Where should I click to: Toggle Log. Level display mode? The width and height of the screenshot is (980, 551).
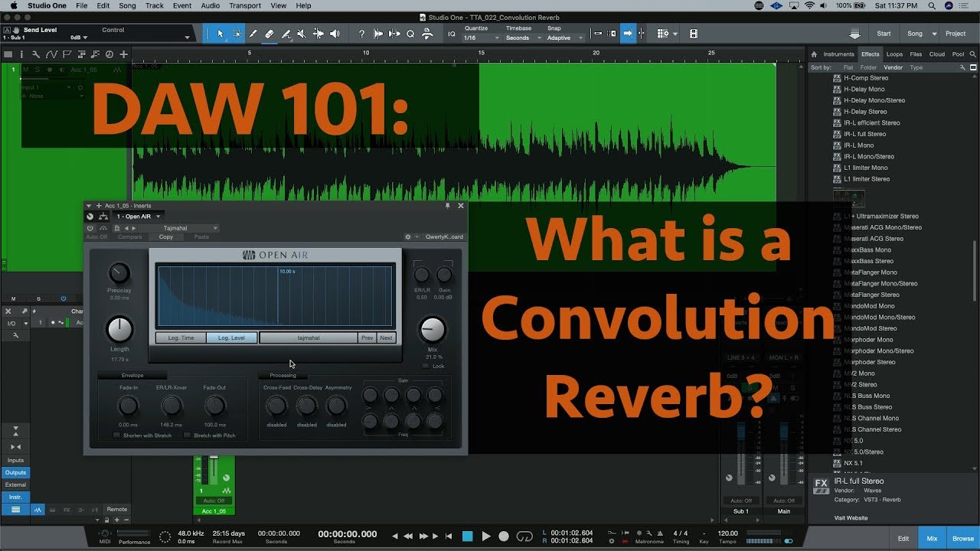click(x=231, y=337)
